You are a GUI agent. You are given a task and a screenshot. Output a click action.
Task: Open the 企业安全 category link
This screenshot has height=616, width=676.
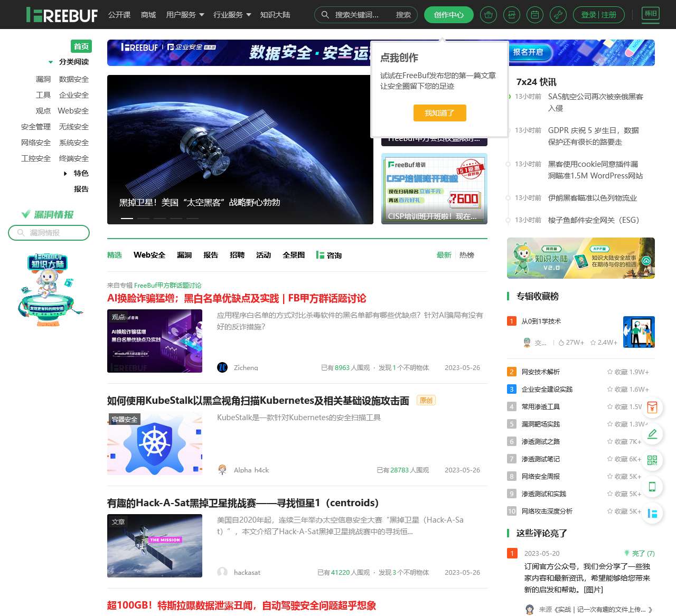[74, 95]
